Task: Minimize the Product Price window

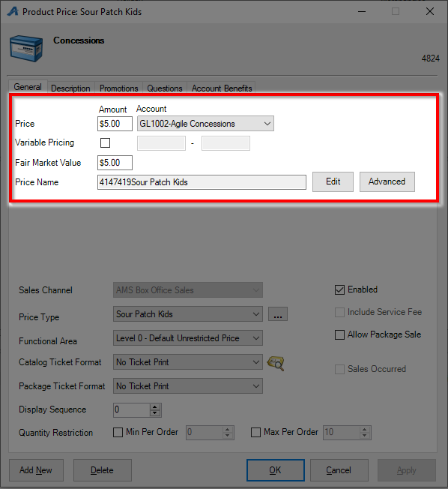Action: click(x=362, y=11)
